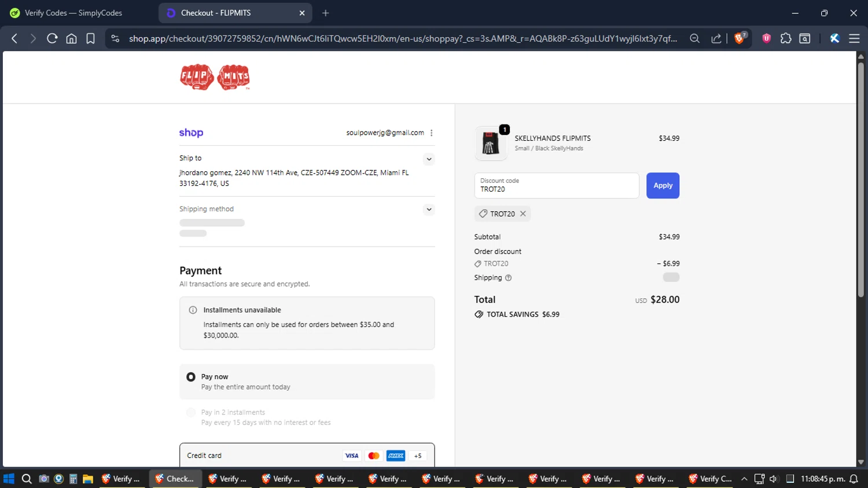Click the Total amount $28.00

pyautogui.click(x=665, y=299)
